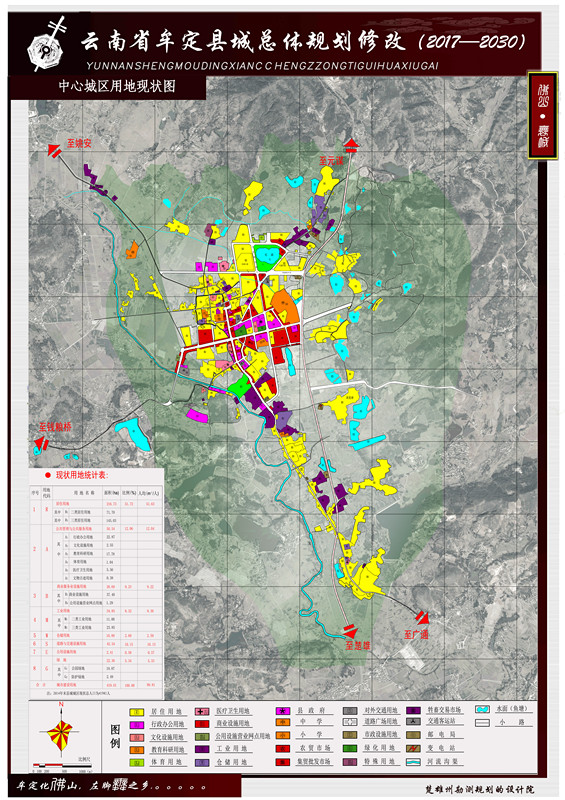Image resolution: width=565 pixels, height=800 pixels.
Task: Click the north arrow compass rose
Action: point(61,731)
